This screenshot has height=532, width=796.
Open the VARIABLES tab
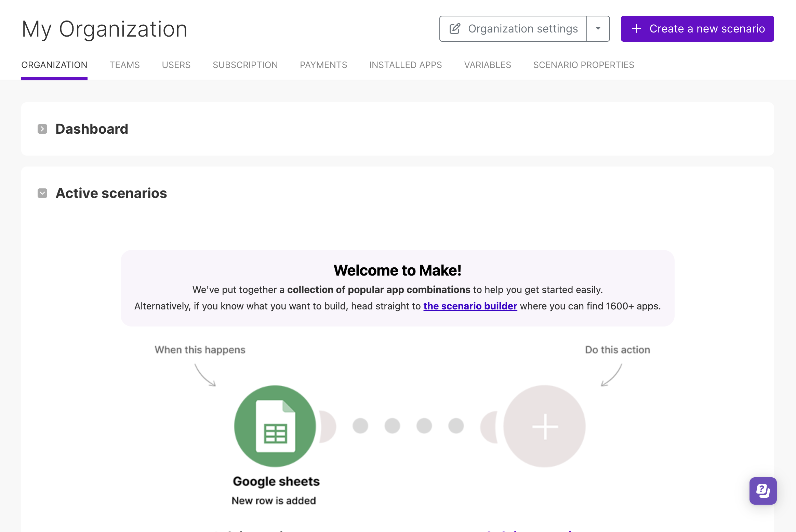coord(488,65)
